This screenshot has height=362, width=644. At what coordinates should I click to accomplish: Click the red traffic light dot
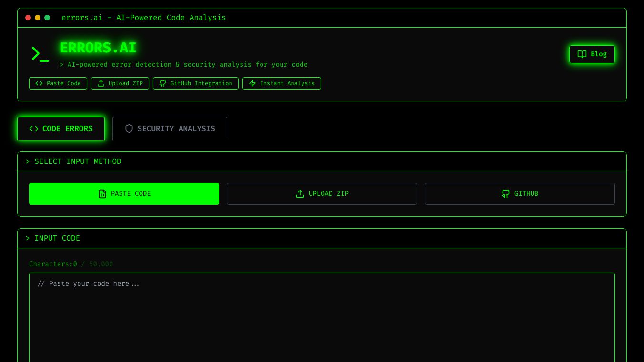(x=28, y=18)
